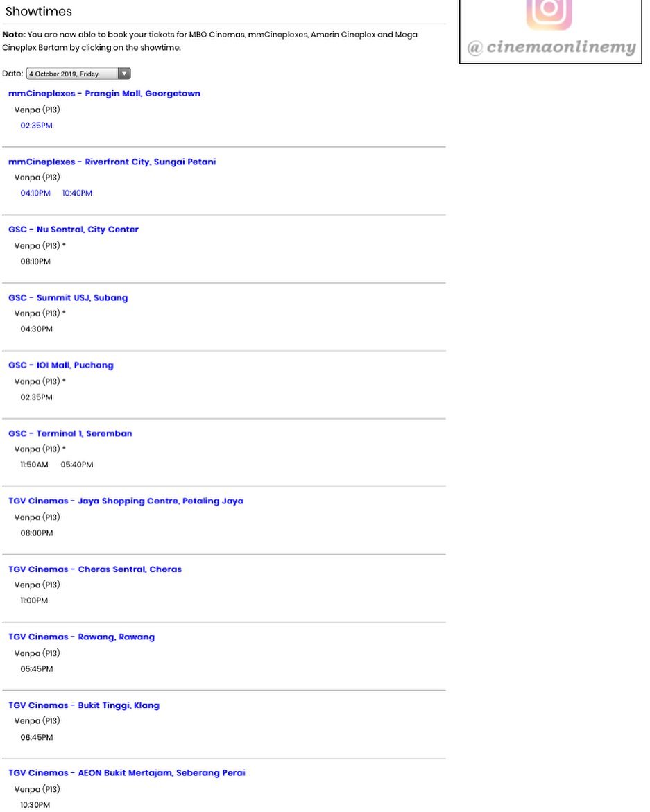The width and height of the screenshot is (650, 812).
Task: Select Venpa (P13) under Jaya Shopping Centre
Action: pos(37,517)
